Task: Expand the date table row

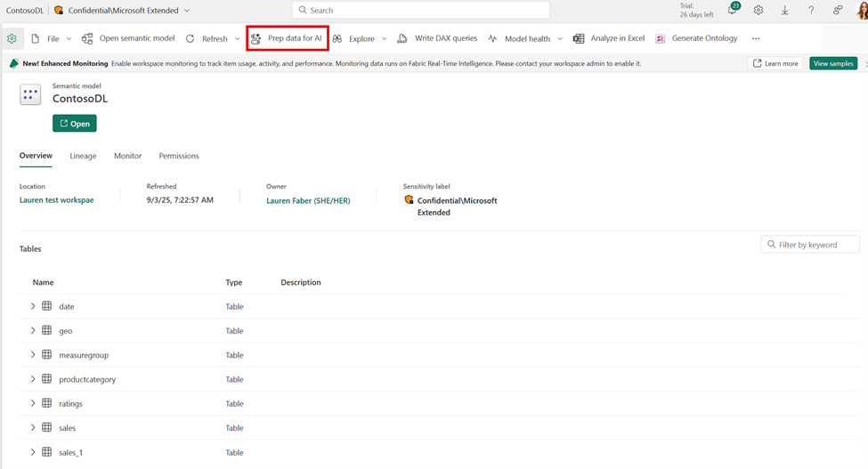Action: point(33,306)
